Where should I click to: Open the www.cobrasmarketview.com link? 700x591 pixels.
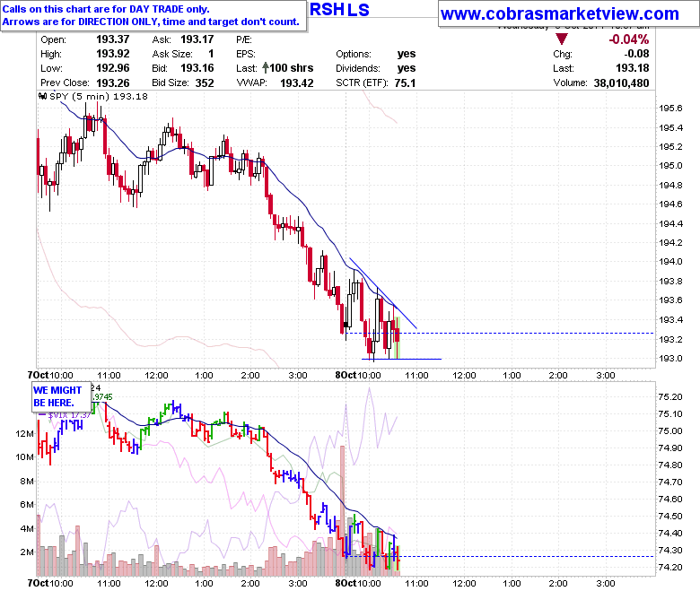[559, 14]
